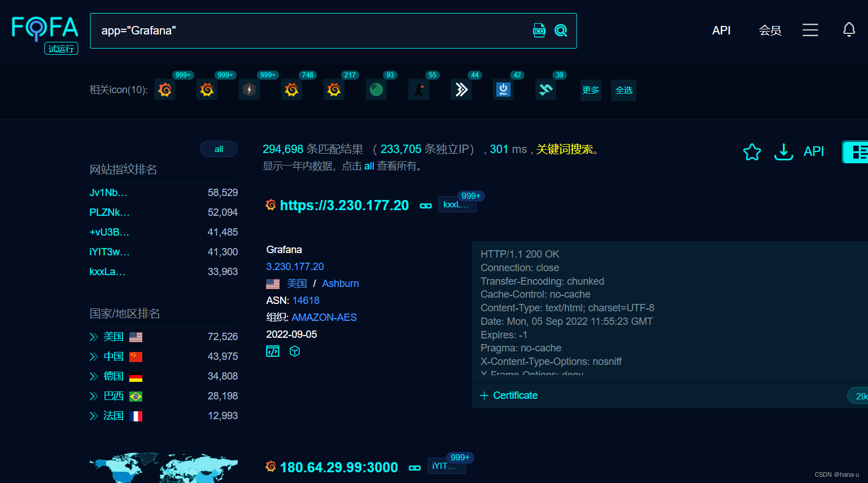Click the Brazil flag next to 28,198
The height and width of the screenshot is (483, 868).
pos(136,397)
